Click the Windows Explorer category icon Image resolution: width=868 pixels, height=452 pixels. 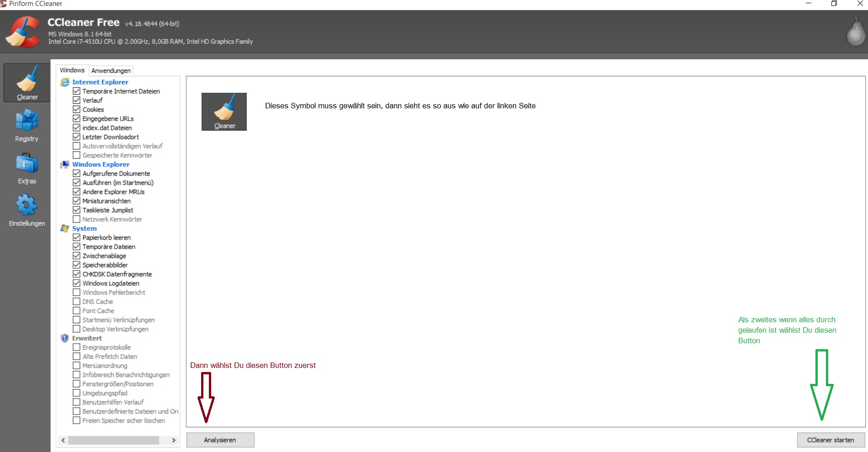click(x=65, y=165)
